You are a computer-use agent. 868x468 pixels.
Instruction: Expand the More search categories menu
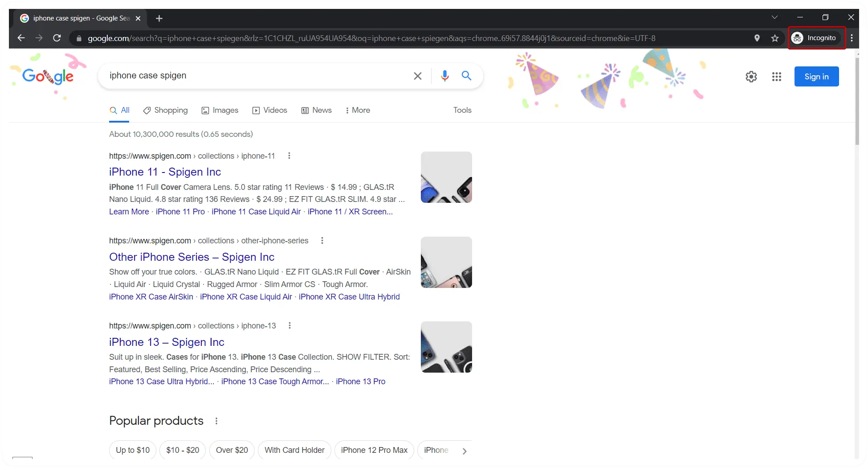[x=358, y=110]
